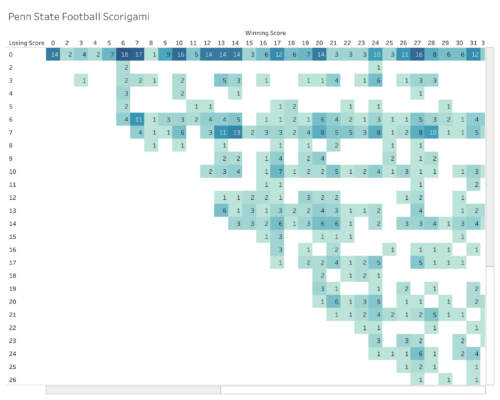500x400 pixels.
Task: Click the 6 cell at winning 13, losing 13
Action: [x=221, y=210]
